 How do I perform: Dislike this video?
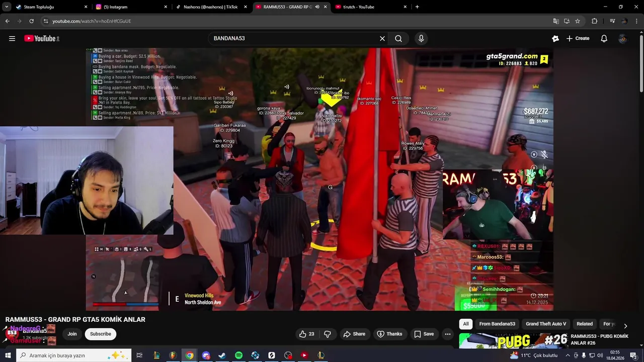point(328,334)
